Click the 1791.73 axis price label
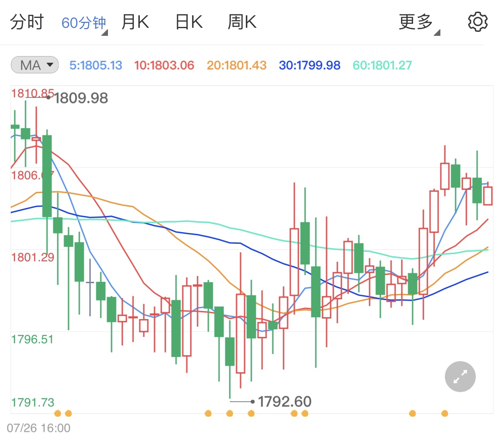This screenshot has width=504, height=440. pyautogui.click(x=33, y=402)
